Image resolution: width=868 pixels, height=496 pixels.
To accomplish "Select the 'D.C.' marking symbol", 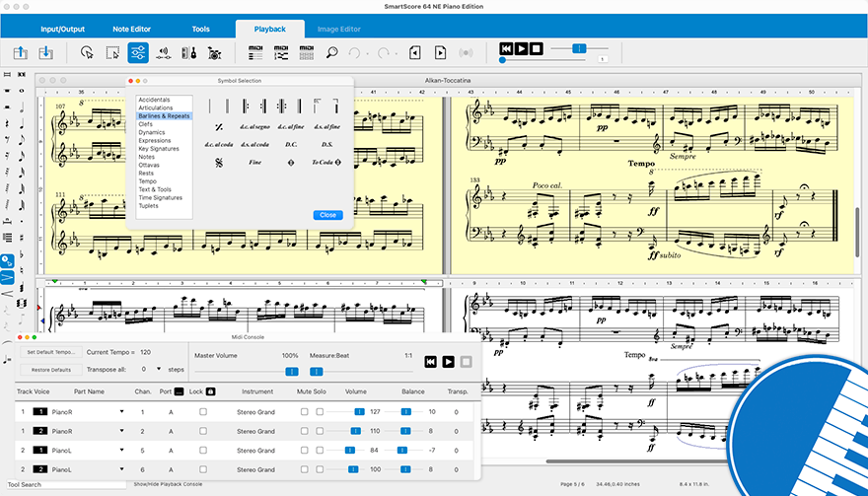I will pos(291,145).
